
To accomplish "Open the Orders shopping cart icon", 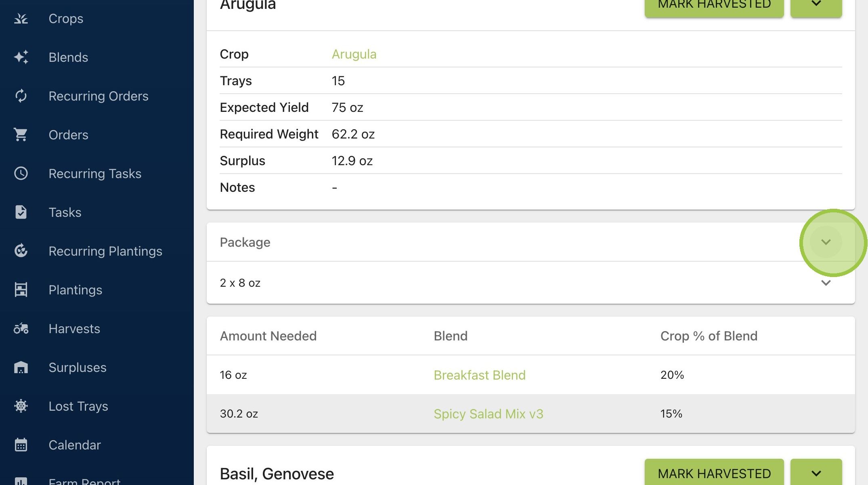I will (x=21, y=135).
